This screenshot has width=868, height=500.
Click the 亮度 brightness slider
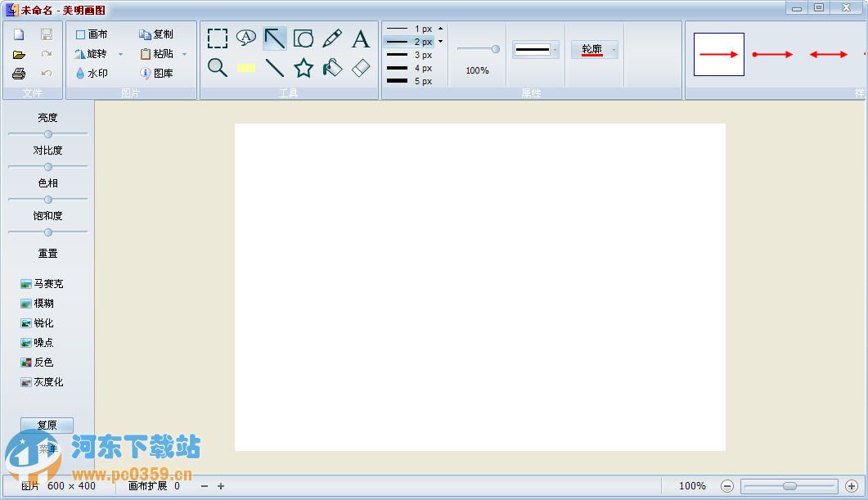click(48, 134)
